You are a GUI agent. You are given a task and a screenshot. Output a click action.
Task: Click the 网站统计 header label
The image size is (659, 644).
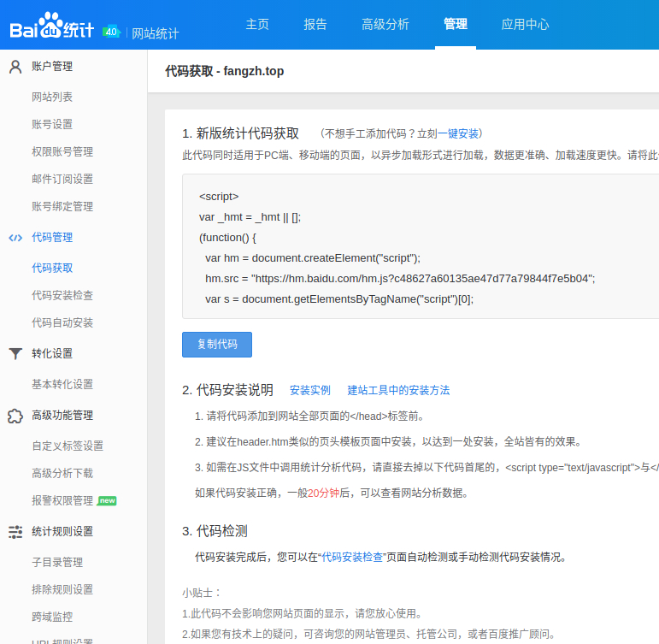click(156, 33)
